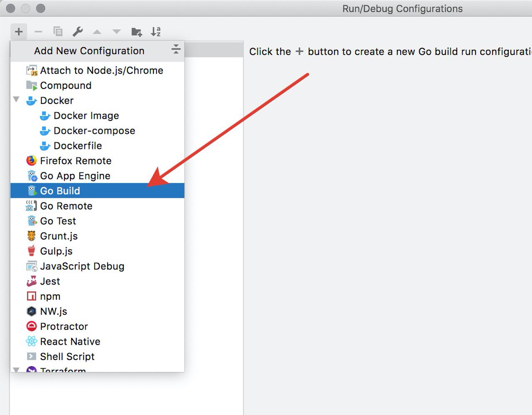This screenshot has width=532, height=415.
Task: Select NW.js configuration
Action: pos(97,311)
